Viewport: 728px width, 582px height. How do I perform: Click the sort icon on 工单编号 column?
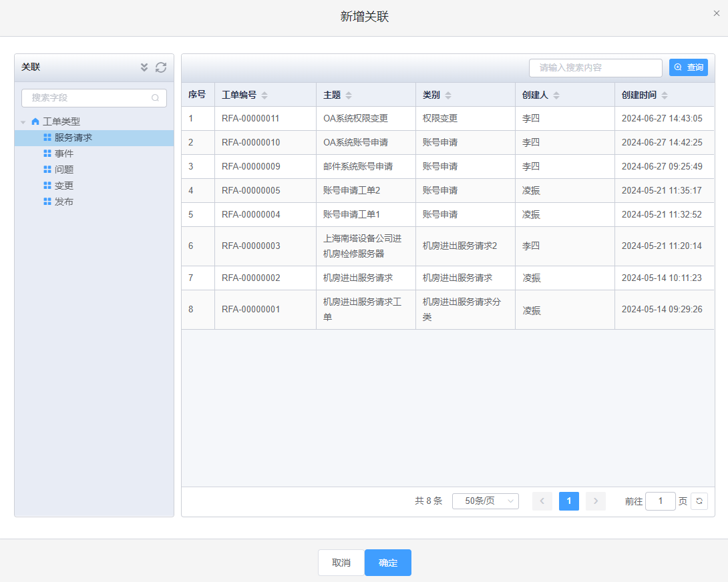tap(264, 95)
